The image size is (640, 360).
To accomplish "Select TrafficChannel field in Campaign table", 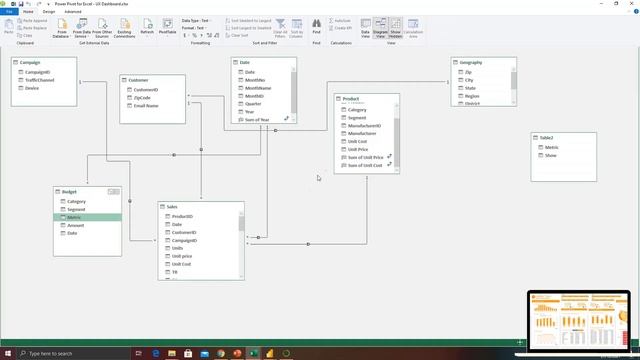I will pos(40,80).
